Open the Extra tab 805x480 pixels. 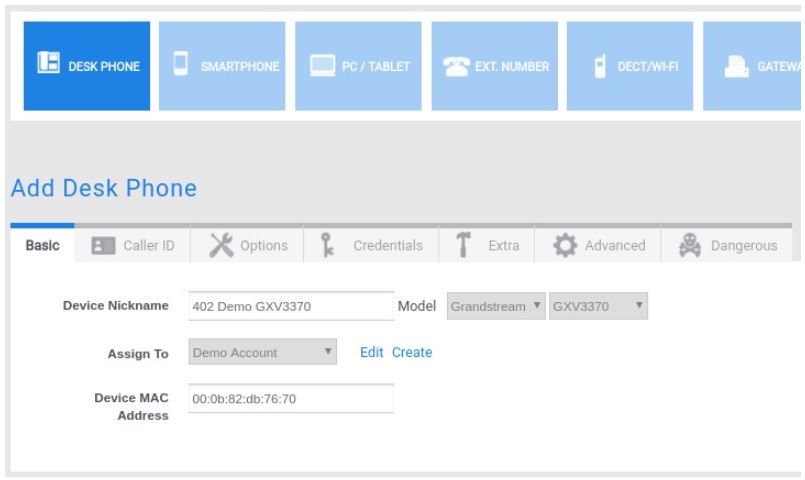pos(486,246)
